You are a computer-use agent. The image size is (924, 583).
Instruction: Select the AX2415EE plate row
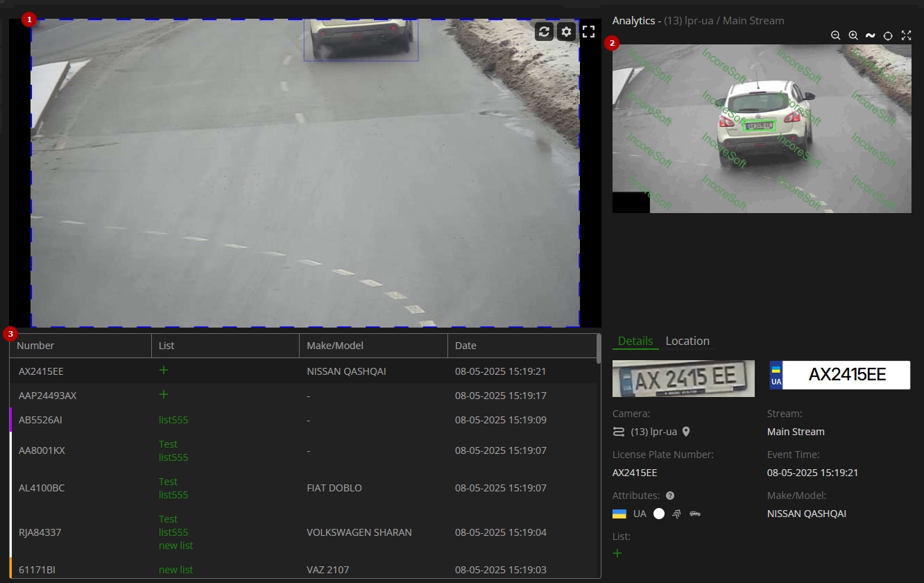coord(303,371)
